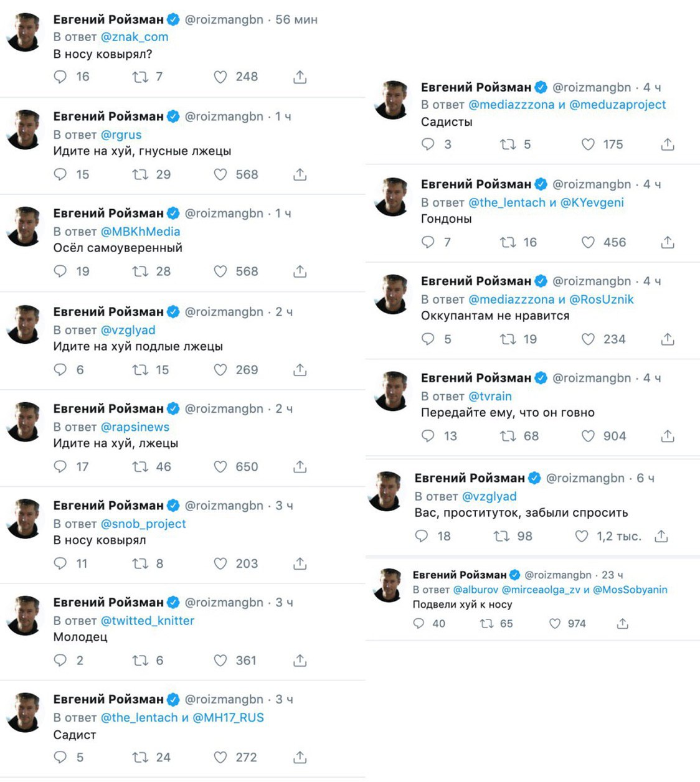This screenshot has width=700, height=782.
Task: Open the @MosSobyanin mention link
Action: [630, 590]
